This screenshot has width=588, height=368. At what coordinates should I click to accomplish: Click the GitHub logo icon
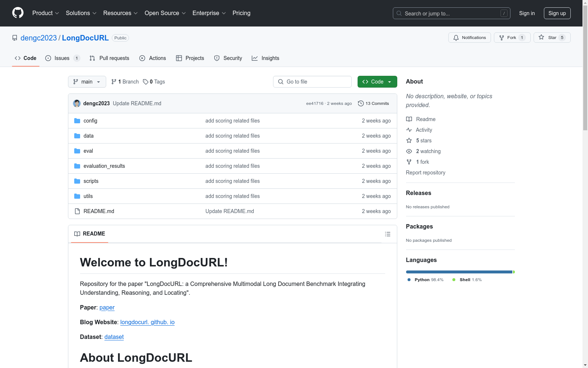coord(18,13)
